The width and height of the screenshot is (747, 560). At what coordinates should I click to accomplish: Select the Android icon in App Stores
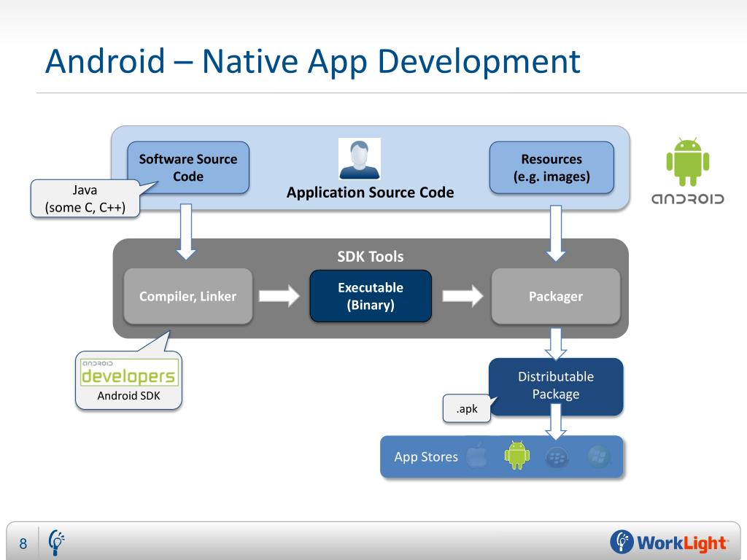[517, 455]
